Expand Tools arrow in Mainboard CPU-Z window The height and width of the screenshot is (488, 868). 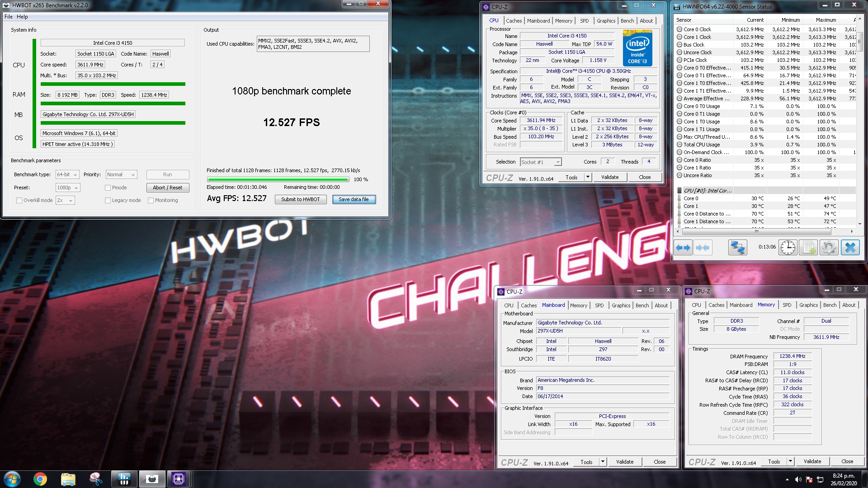tap(603, 462)
